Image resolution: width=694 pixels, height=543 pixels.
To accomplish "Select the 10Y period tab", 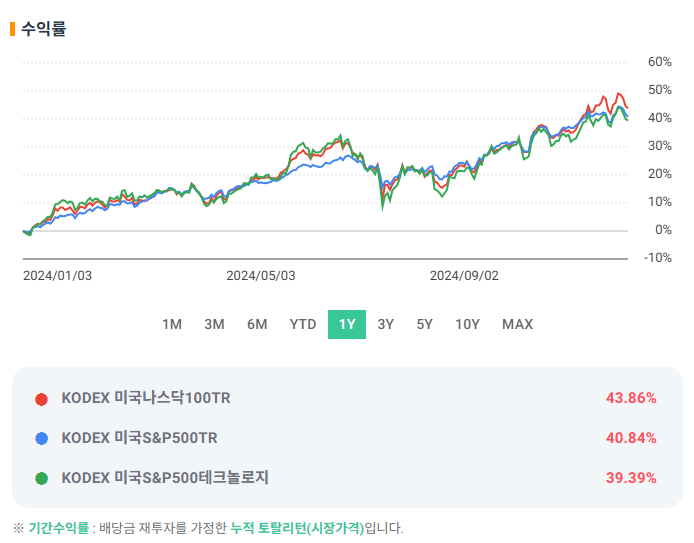I will (467, 324).
